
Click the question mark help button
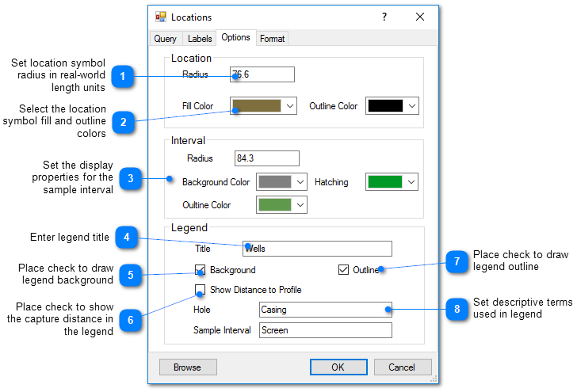(x=384, y=17)
